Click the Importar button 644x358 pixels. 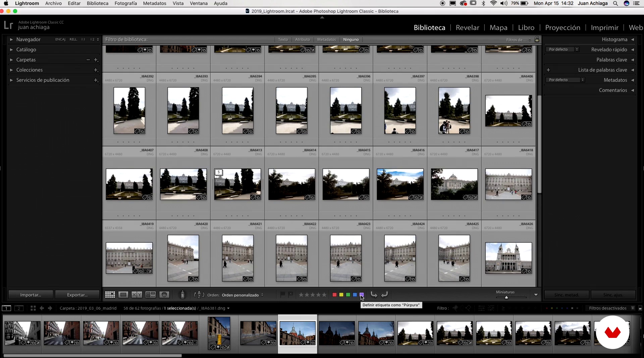click(31, 295)
